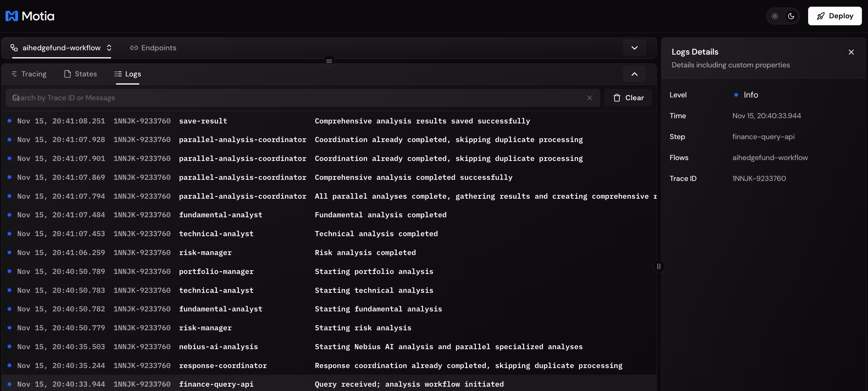Expand top panel chevron-down button
The height and width of the screenshot is (391, 868).
(x=634, y=48)
